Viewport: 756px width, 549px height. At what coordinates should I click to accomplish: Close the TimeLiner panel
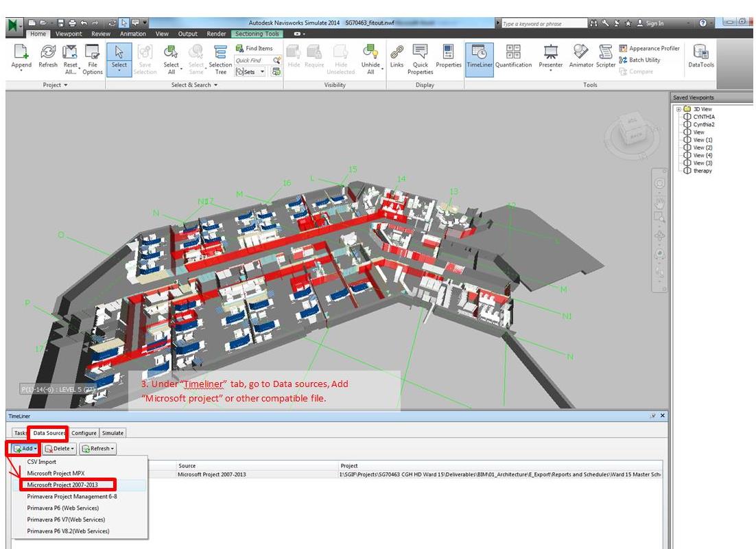[663, 415]
